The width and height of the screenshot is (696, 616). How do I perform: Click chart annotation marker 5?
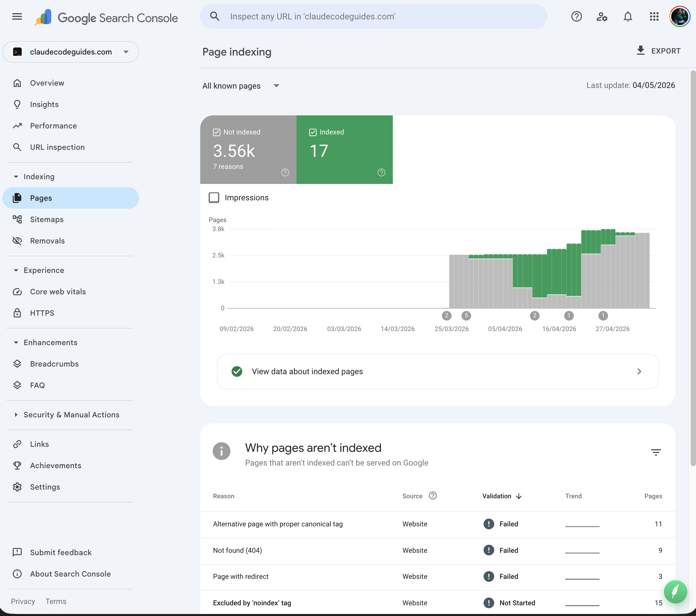(x=466, y=315)
